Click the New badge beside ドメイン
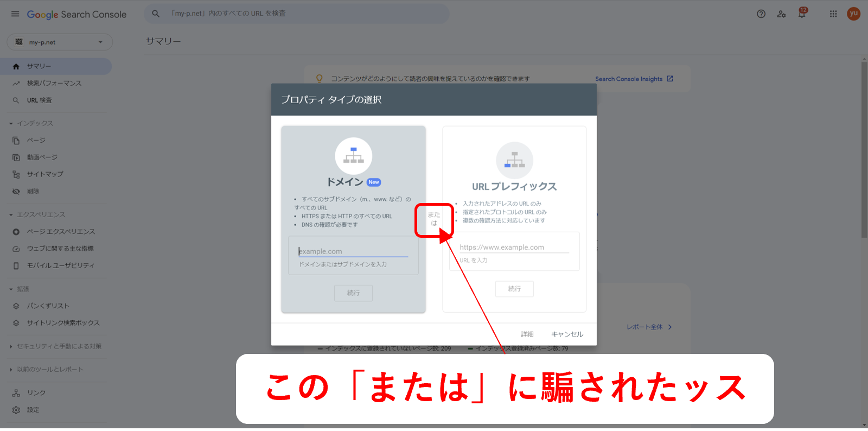The height and width of the screenshot is (431, 868). (374, 182)
